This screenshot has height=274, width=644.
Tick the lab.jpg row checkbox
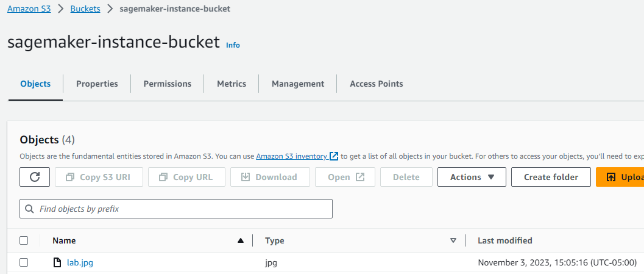[24, 262]
